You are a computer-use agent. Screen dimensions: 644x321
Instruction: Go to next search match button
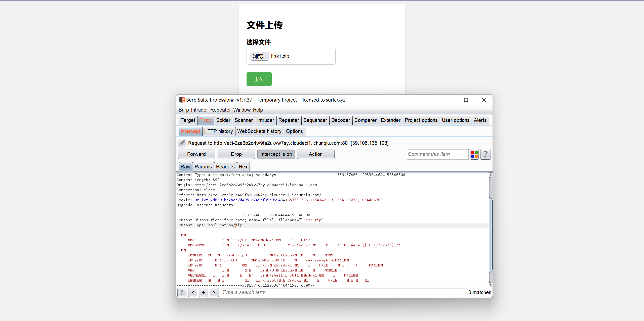[214, 292]
